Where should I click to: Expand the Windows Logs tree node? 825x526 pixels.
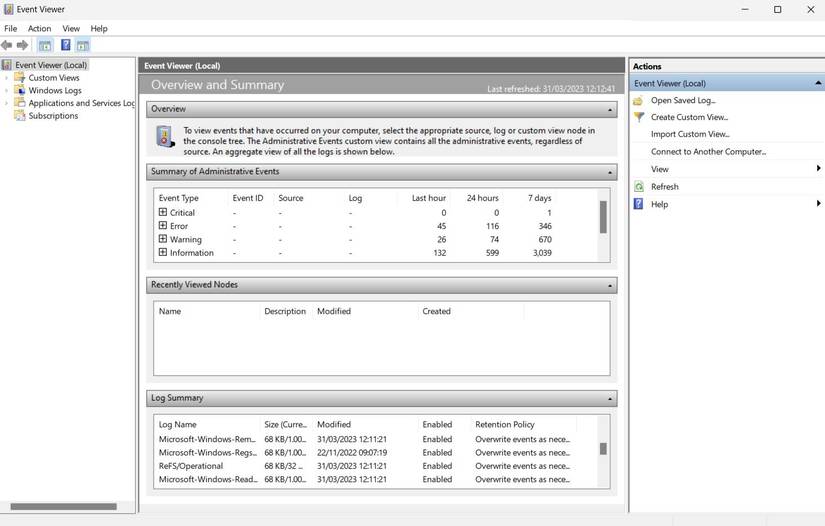6,90
